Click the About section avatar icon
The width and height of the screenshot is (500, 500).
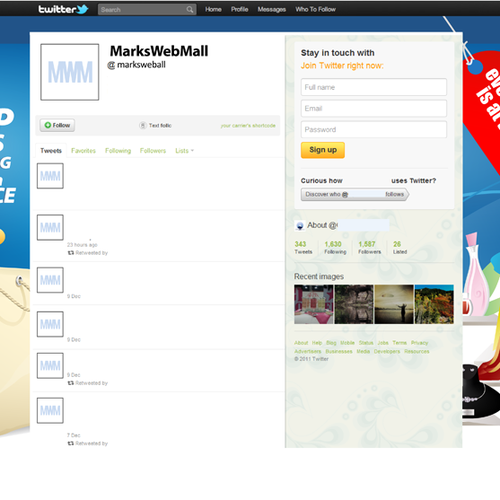coord(300,226)
